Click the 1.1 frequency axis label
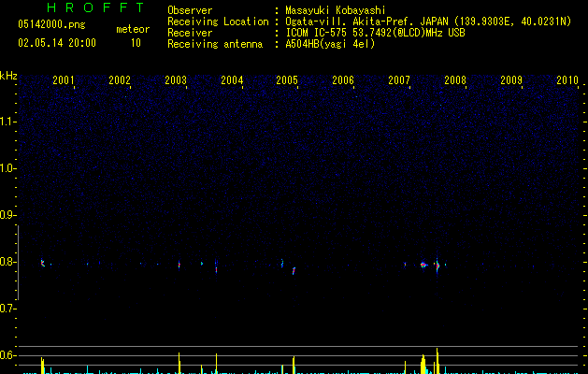Image resolution: width=588 pixels, height=374 pixels. pos(7,122)
